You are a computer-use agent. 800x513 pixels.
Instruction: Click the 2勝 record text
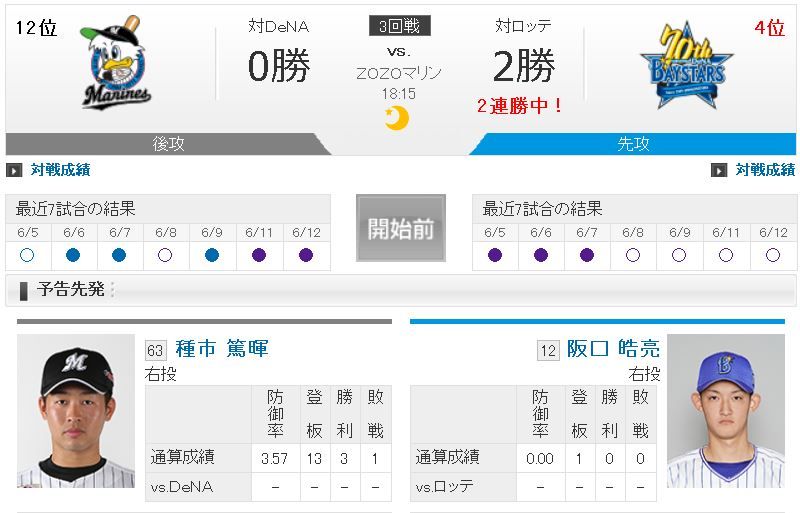click(x=524, y=66)
